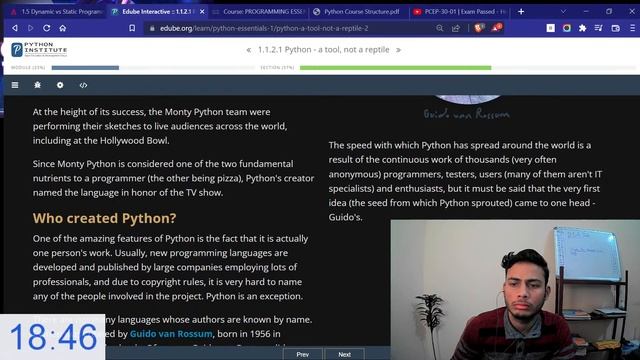Expand the tab search dropdown arrow

[563, 12]
